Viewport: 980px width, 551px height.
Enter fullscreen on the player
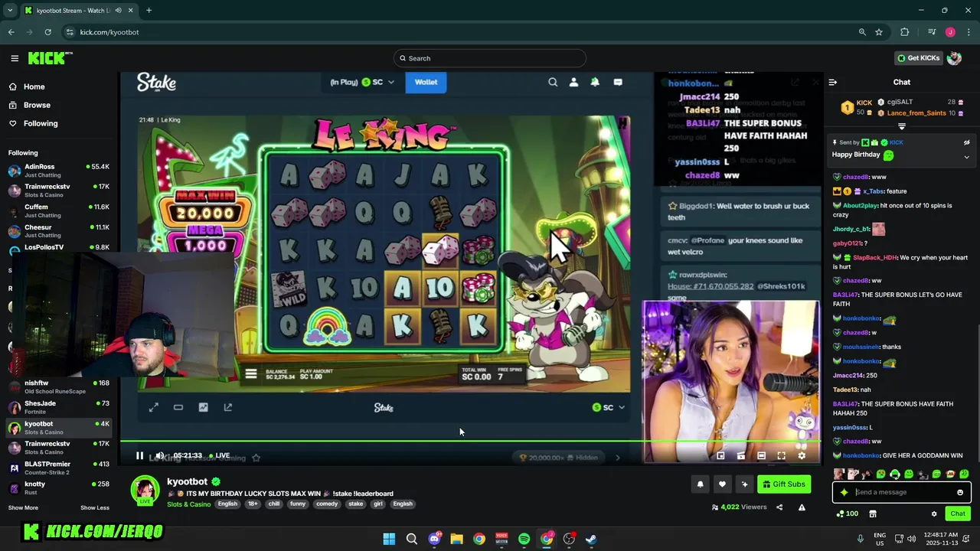(x=781, y=455)
